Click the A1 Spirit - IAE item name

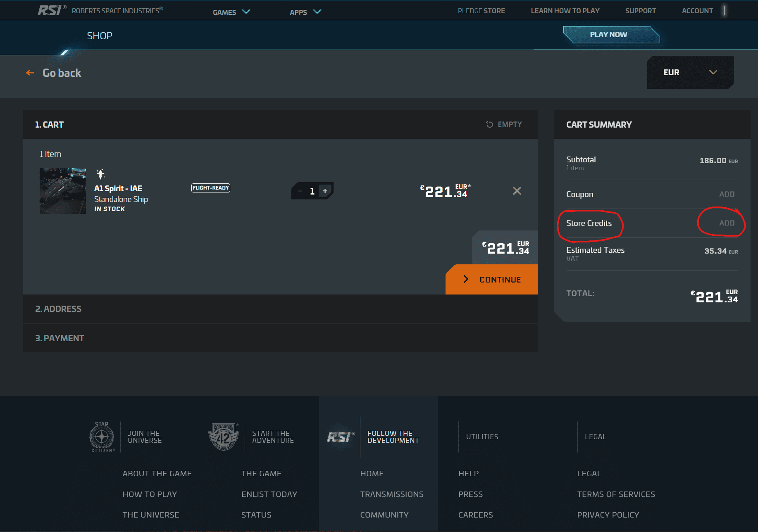point(118,188)
